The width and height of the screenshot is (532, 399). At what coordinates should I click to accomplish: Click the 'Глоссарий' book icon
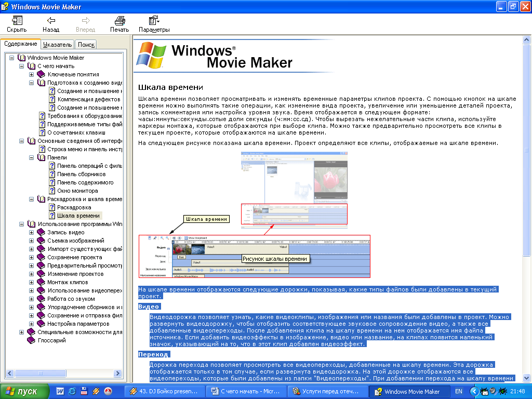point(31,340)
